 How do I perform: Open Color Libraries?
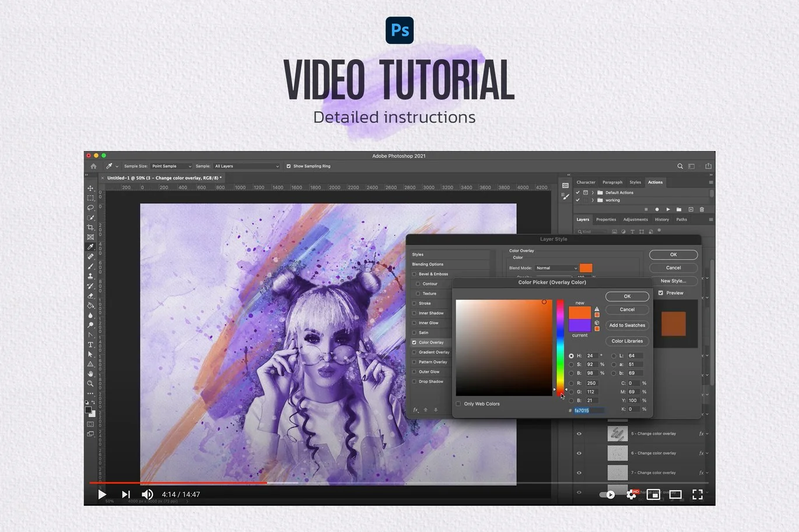pyautogui.click(x=627, y=341)
